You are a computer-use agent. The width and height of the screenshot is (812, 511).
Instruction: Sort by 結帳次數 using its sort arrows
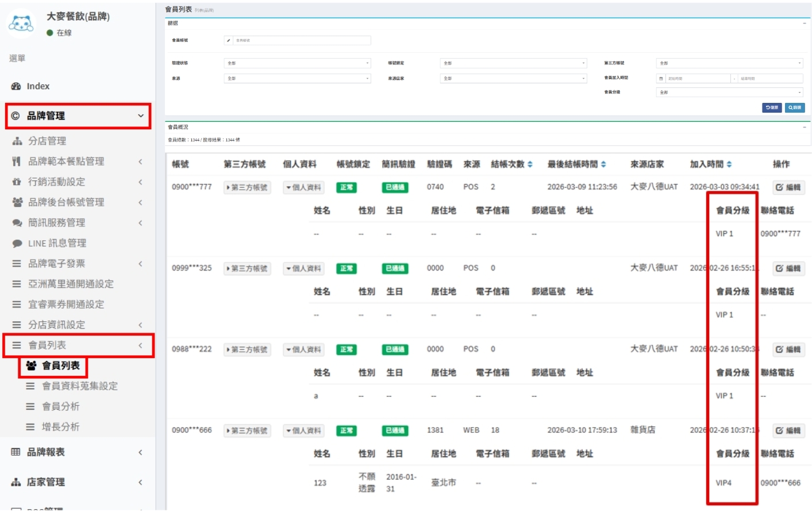530,164
